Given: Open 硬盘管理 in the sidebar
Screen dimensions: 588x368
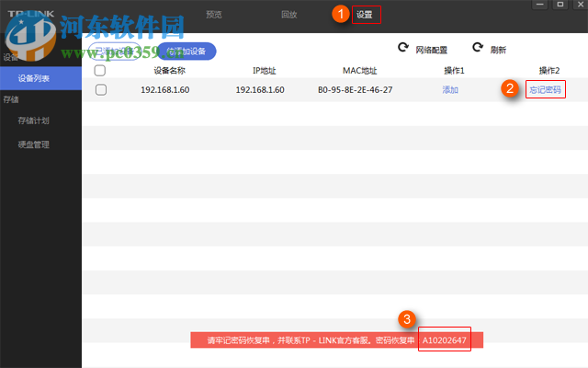Looking at the screenshot, I should (x=33, y=144).
